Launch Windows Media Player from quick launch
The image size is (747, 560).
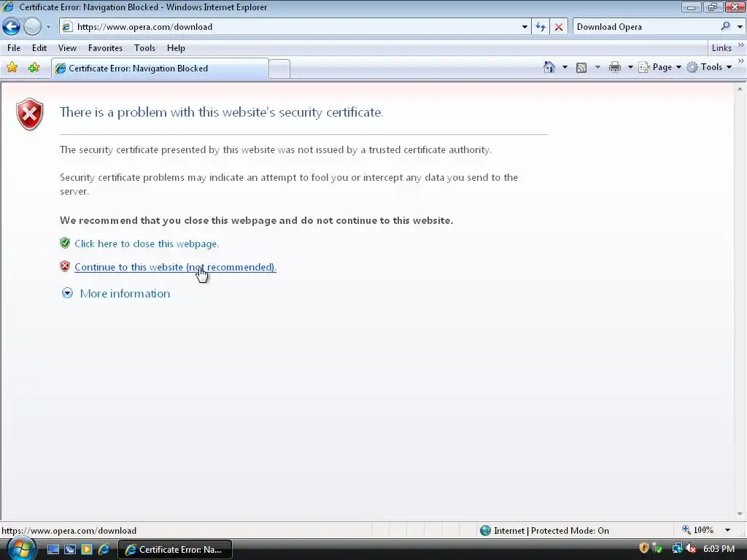pyautogui.click(x=87, y=550)
